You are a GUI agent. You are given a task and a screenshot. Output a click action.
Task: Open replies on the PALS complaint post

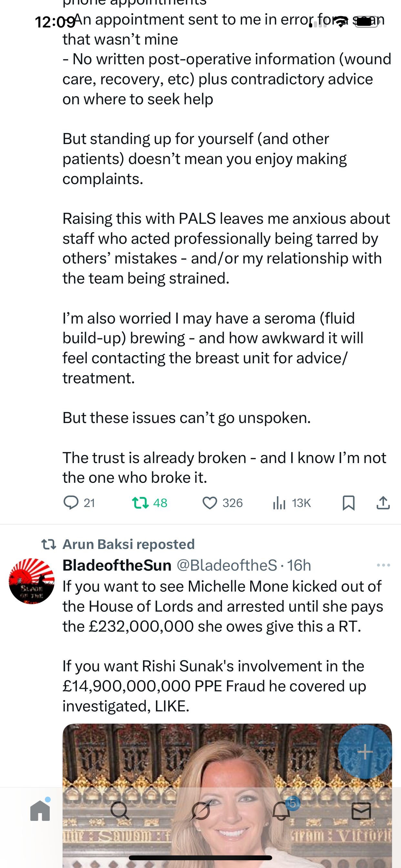(x=71, y=503)
